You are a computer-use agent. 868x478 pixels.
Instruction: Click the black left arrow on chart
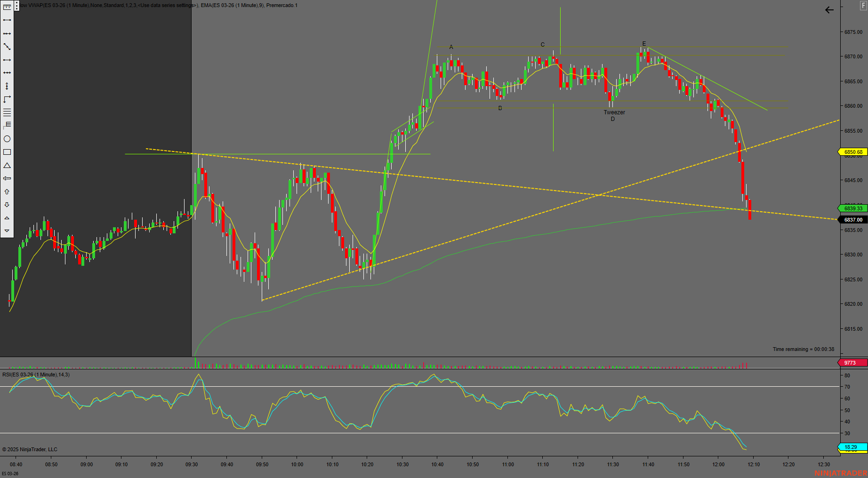click(x=829, y=10)
